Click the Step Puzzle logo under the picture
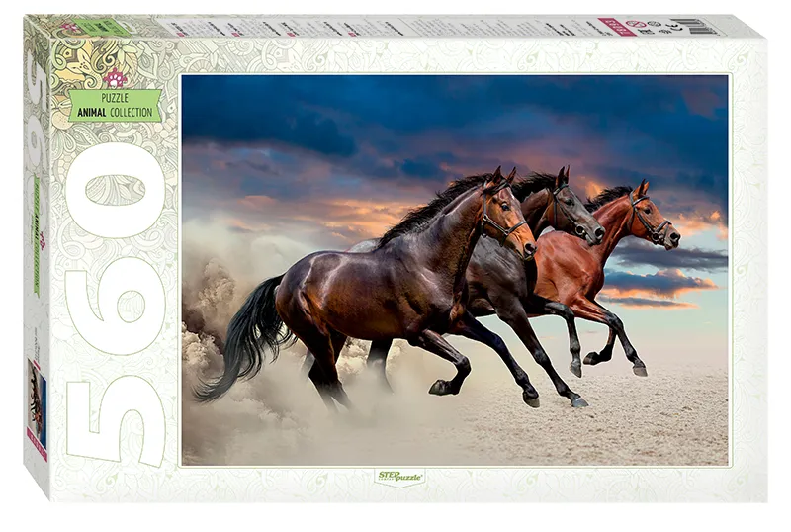The image size is (791, 532). coord(400,476)
